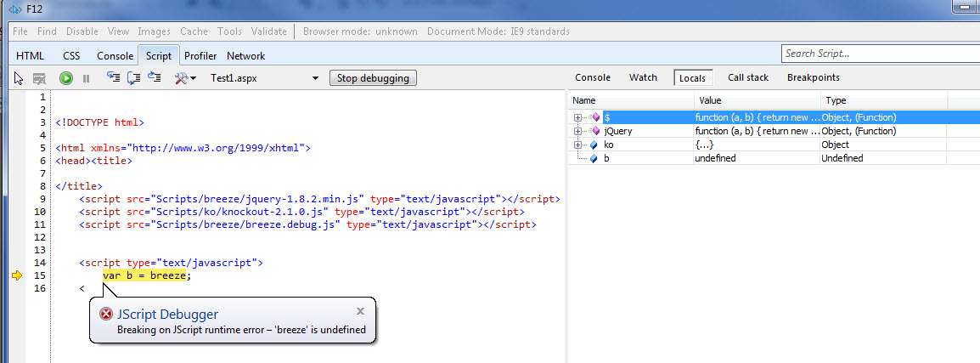Viewport: 980px width, 363px height.
Task: Switch to the main Console tab
Action: [115, 56]
